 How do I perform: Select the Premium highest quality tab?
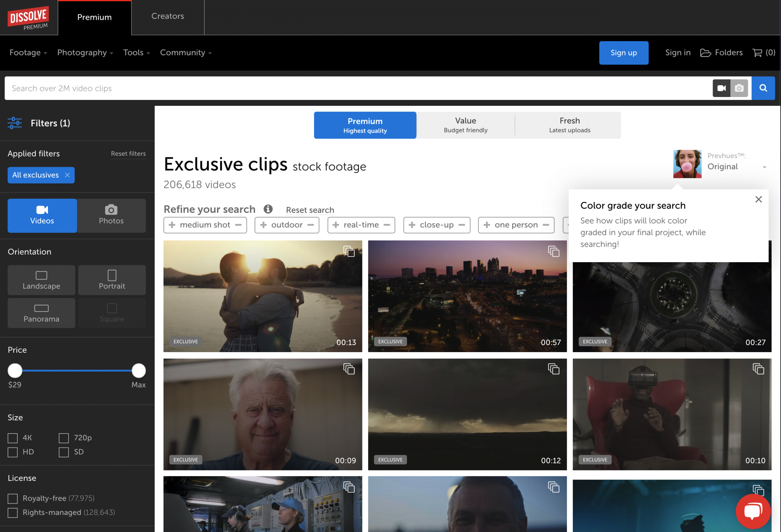coord(365,125)
